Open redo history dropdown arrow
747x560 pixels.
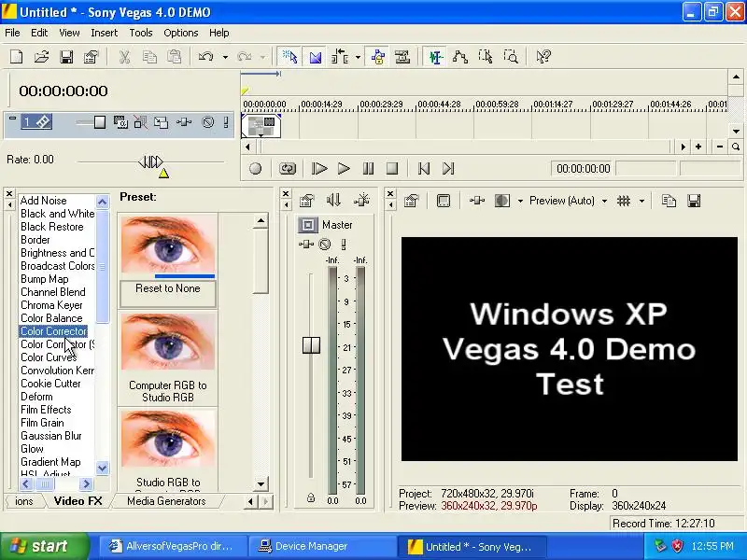point(263,57)
